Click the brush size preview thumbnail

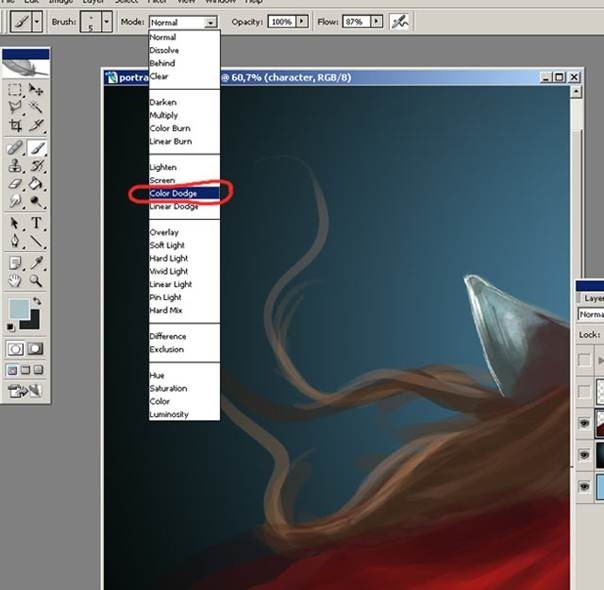pos(91,22)
